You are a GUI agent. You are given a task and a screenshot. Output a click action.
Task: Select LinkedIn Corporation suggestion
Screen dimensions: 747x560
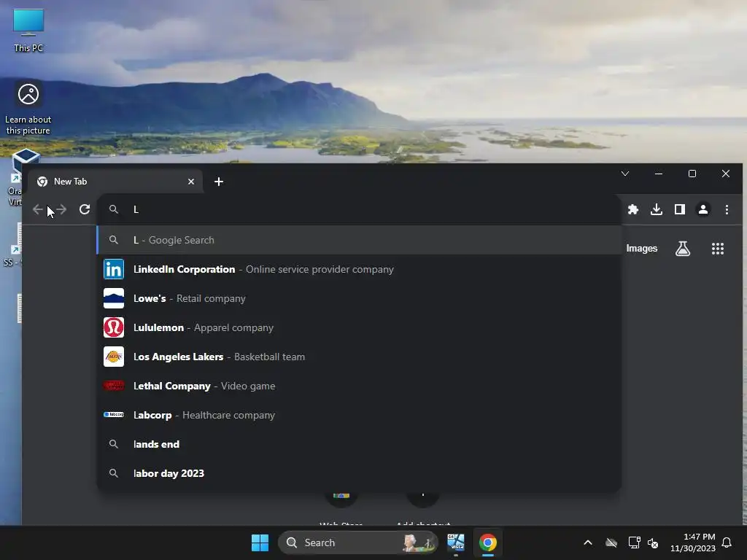coord(359,270)
